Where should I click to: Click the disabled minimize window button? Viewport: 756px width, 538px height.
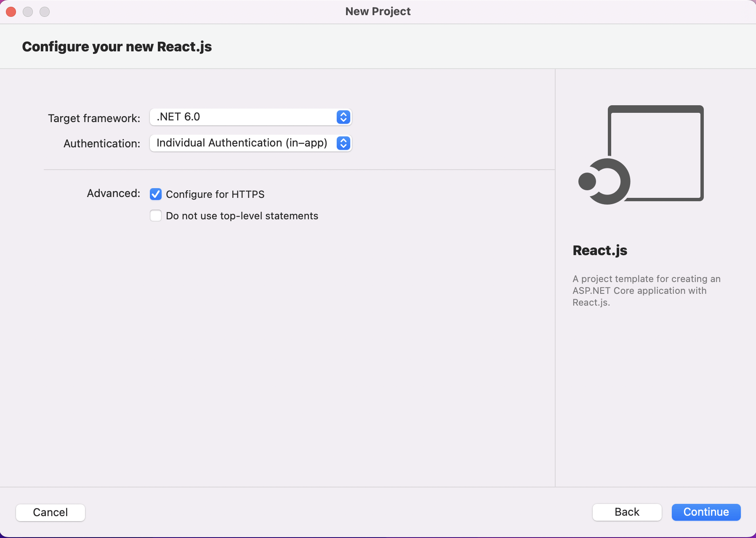point(28,12)
